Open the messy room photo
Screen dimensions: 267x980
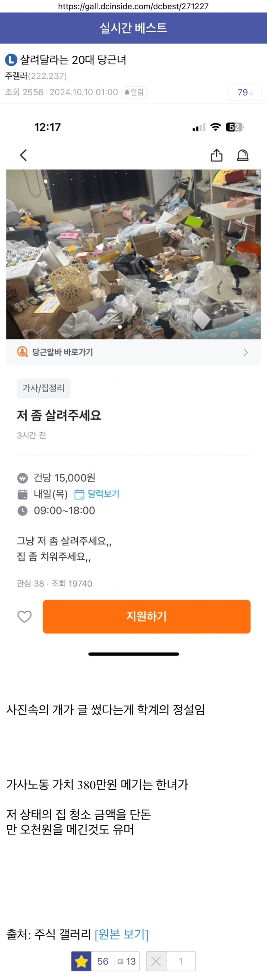pos(134,254)
